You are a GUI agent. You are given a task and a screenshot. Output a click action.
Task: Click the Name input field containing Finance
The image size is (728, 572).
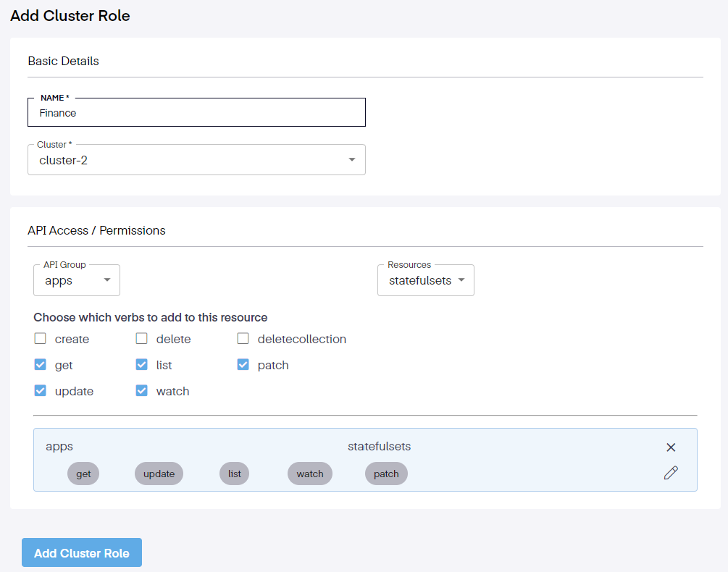pyautogui.click(x=196, y=113)
